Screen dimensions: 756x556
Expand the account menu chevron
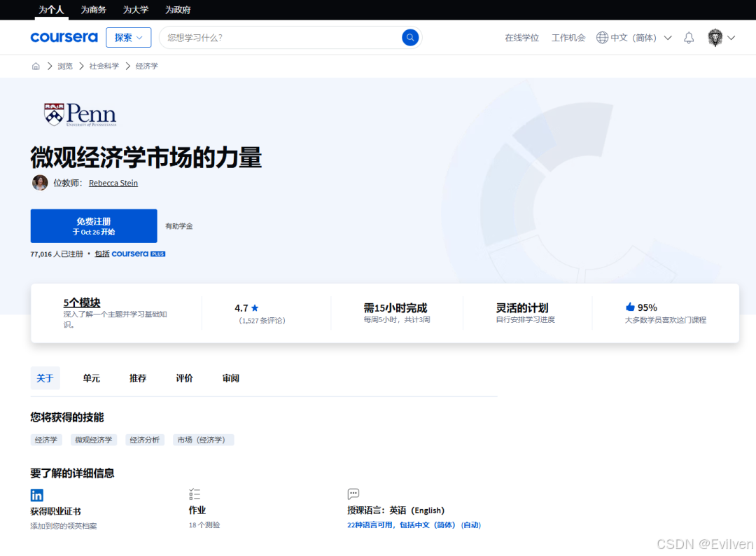click(731, 38)
